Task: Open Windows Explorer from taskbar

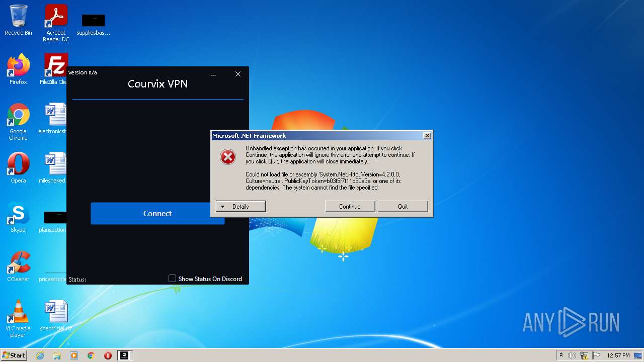Action: tap(57, 355)
